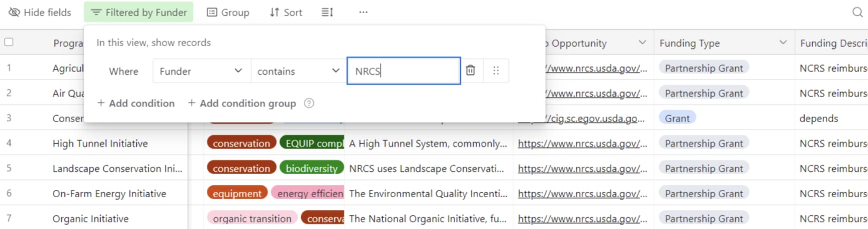Toggle the select-all checkbox in the header
Image resolution: width=868 pixels, height=229 pixels.
[x=9, y=42]
